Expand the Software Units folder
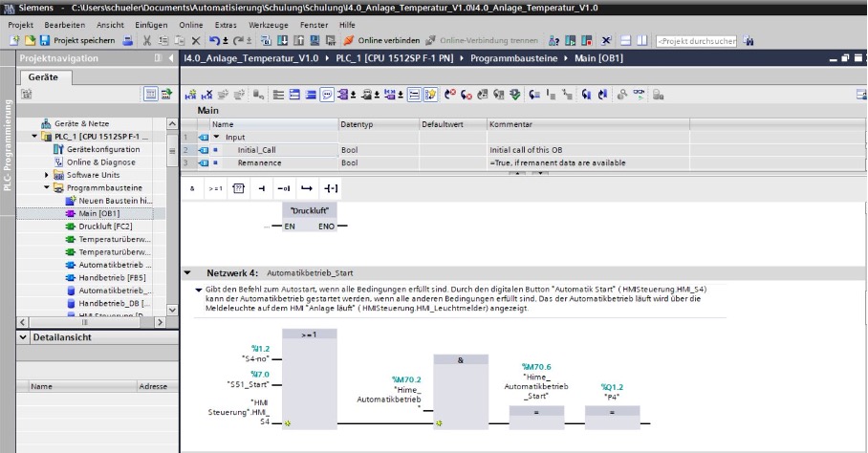This screenshot has width=868, height=453. 47,175
